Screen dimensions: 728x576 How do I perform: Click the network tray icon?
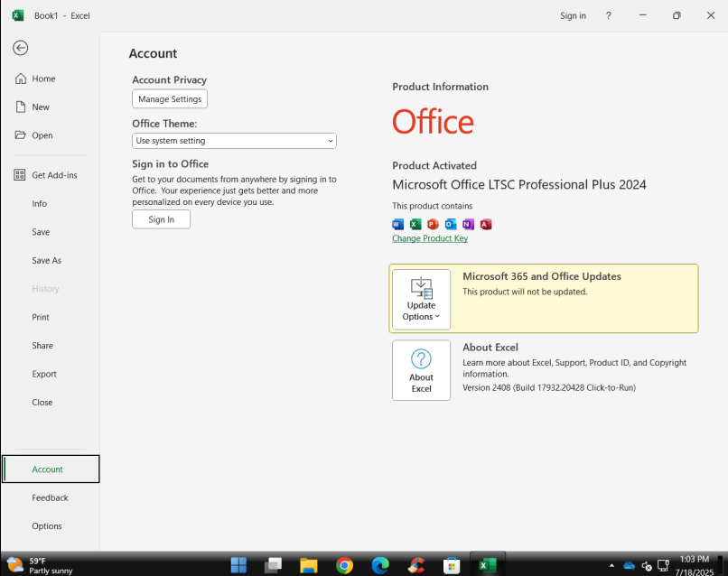[x=663, y=565]
